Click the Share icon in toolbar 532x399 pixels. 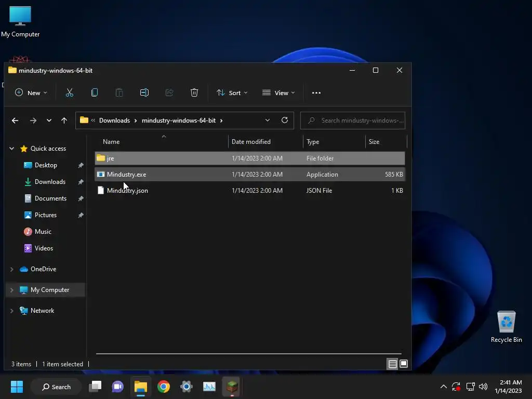click(169, 92)
